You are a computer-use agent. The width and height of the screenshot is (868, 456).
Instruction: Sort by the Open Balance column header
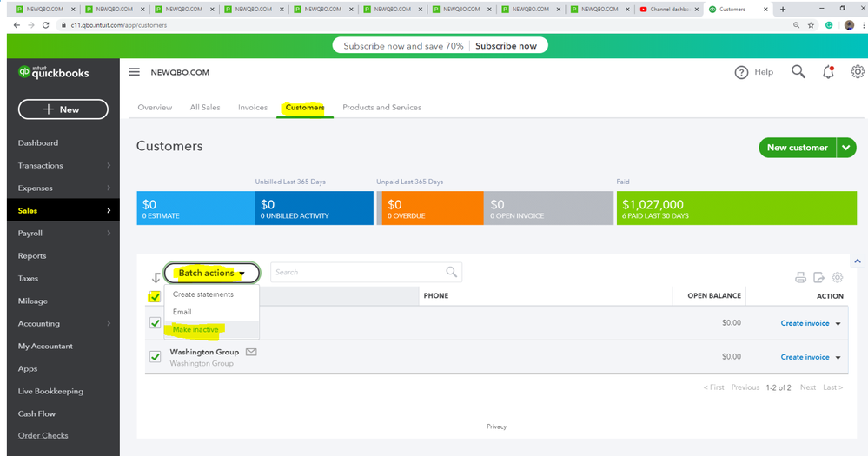coord(714,296)
